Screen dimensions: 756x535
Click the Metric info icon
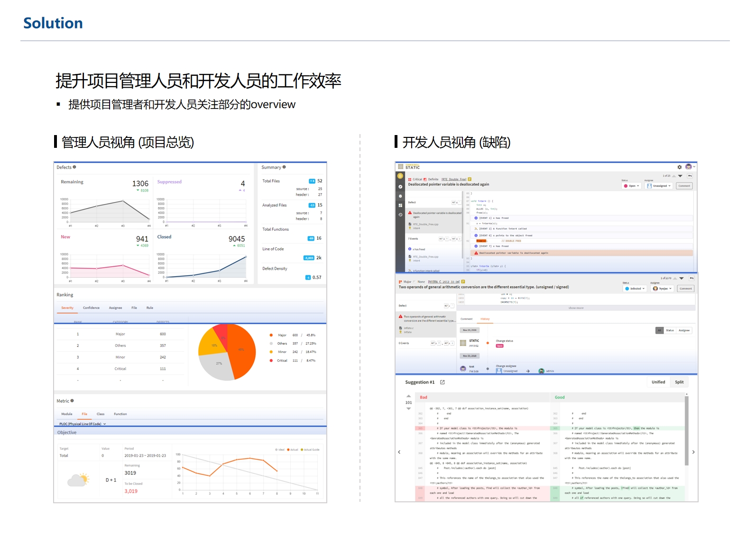(72, 401)
